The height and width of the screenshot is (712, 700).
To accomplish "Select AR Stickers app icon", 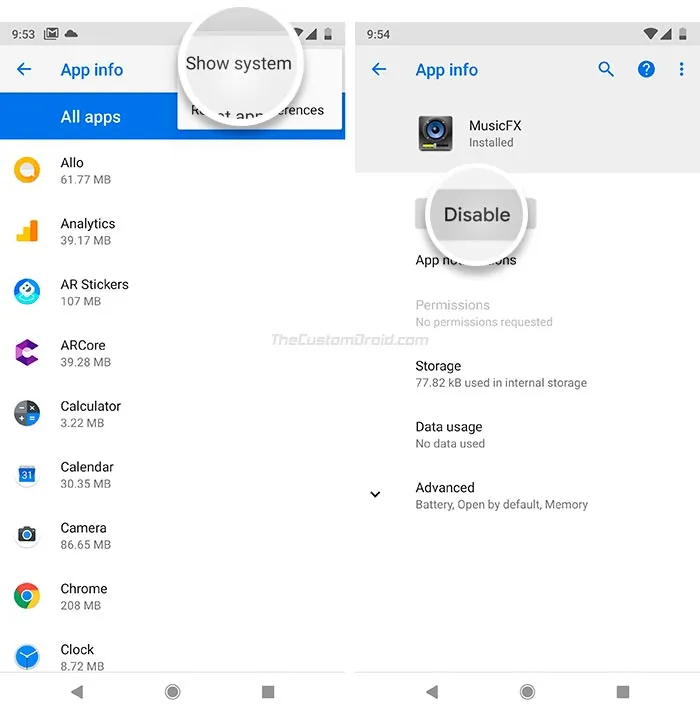I will point(27,292).
